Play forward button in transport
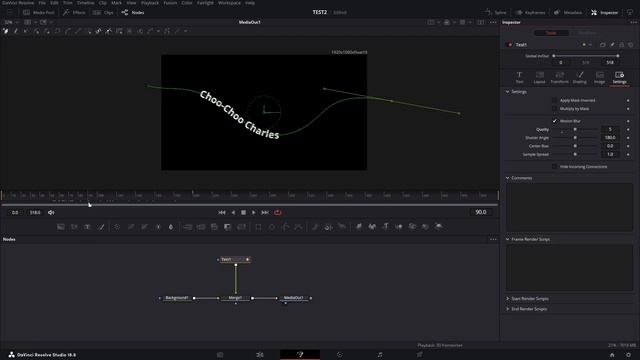Viewport: 640px width, 360px height. point(254,213)
